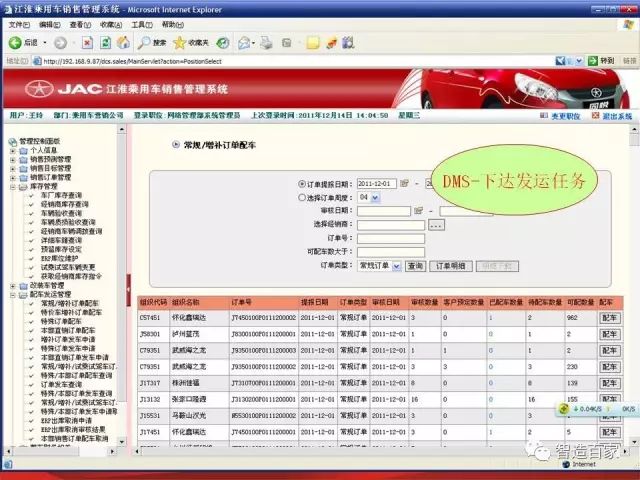
Task: Open the 工具(T) menu
Action: point(142,25)
